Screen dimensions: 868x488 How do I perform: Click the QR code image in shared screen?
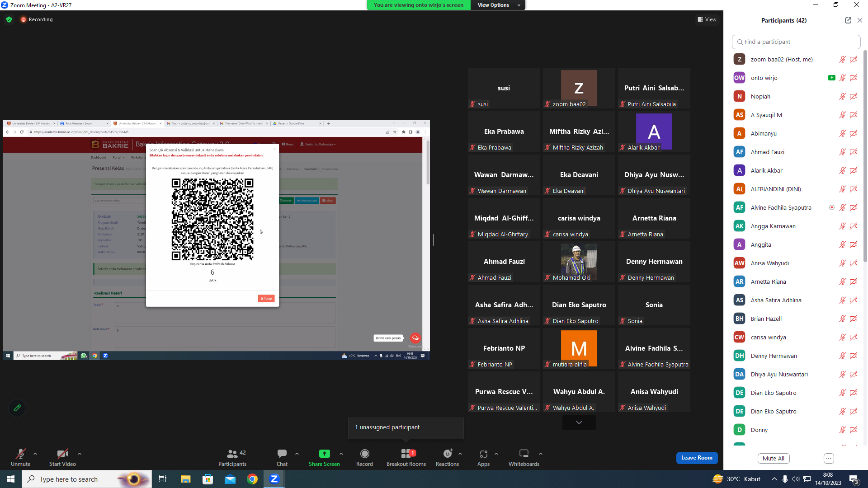coord(212,220)
